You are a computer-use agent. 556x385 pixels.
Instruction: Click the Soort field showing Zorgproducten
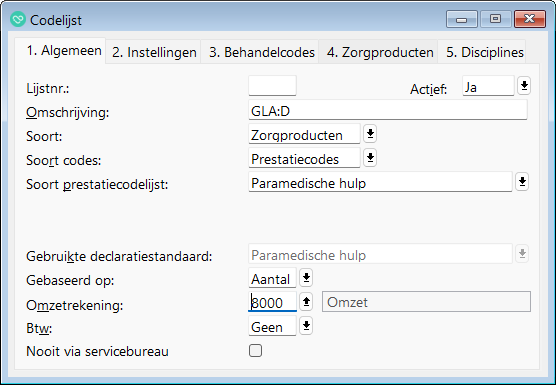point(304,134)
